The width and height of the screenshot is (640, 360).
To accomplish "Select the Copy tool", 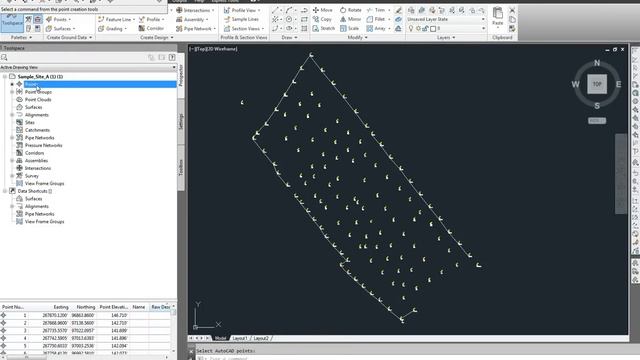I will click(x=322, y=19).
